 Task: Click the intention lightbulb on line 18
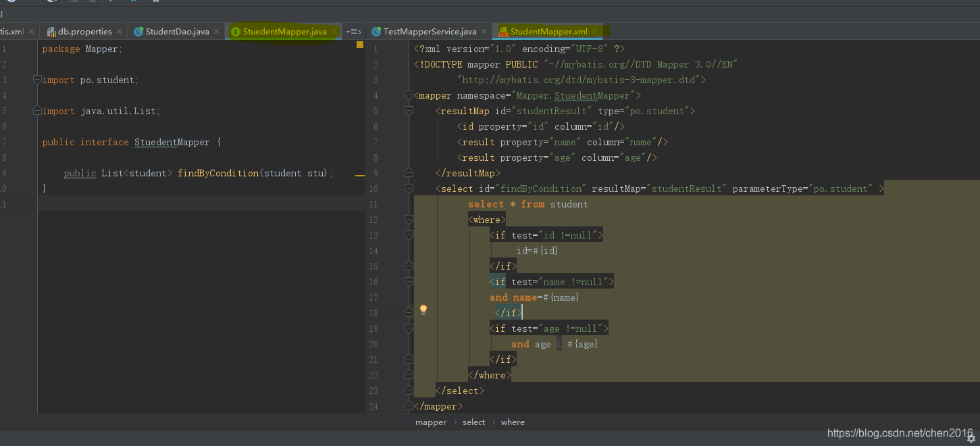(x=423, y=309)
